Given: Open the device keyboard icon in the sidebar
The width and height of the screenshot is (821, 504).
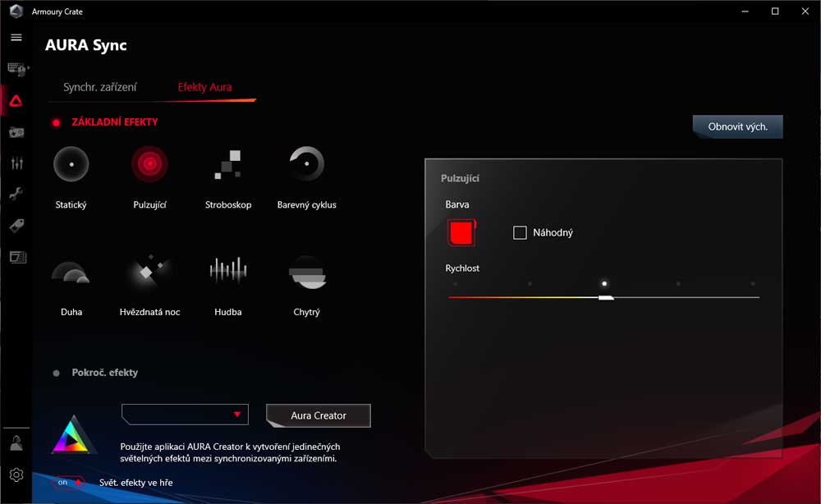Looking at the screenshot, I should click(17, 69).
